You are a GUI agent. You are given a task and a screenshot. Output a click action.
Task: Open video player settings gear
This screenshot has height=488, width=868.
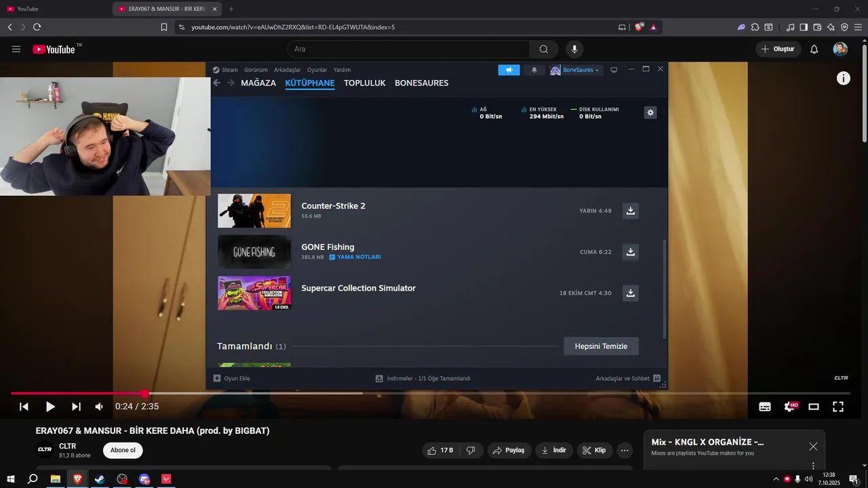[790, 407]
